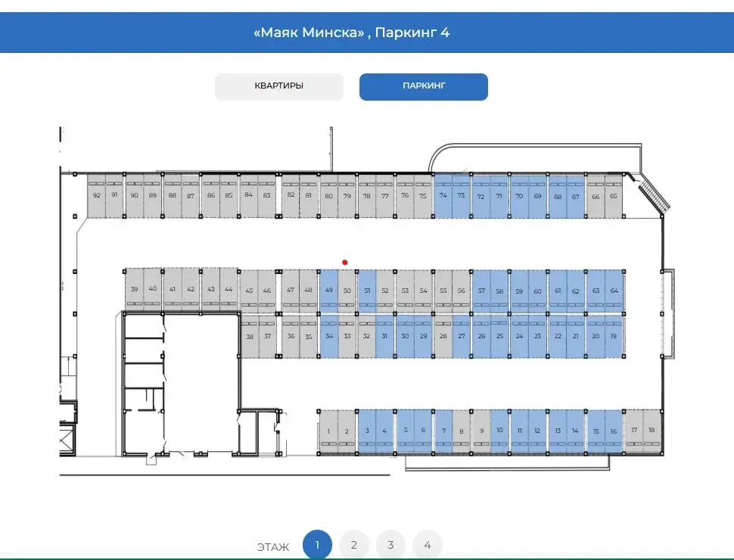The height and width of the screenshot is (560, 734).
Task: Go to floor 4
Action: point(427,545)
